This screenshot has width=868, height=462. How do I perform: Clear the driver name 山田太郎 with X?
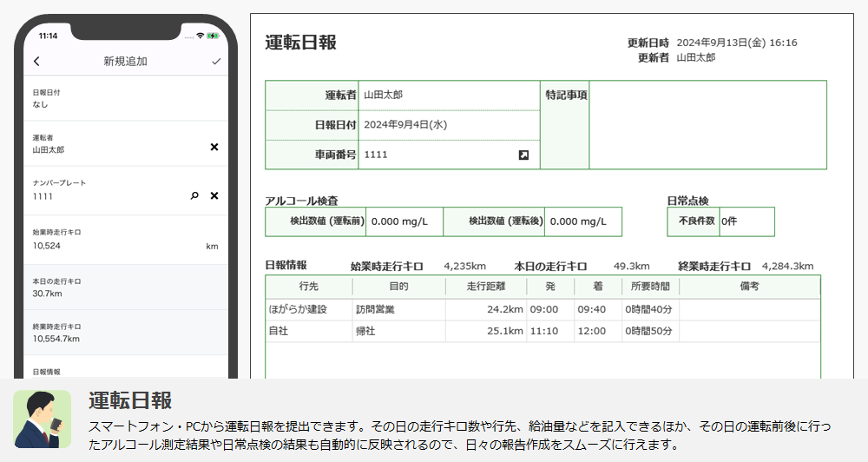(x=214, y=148)
